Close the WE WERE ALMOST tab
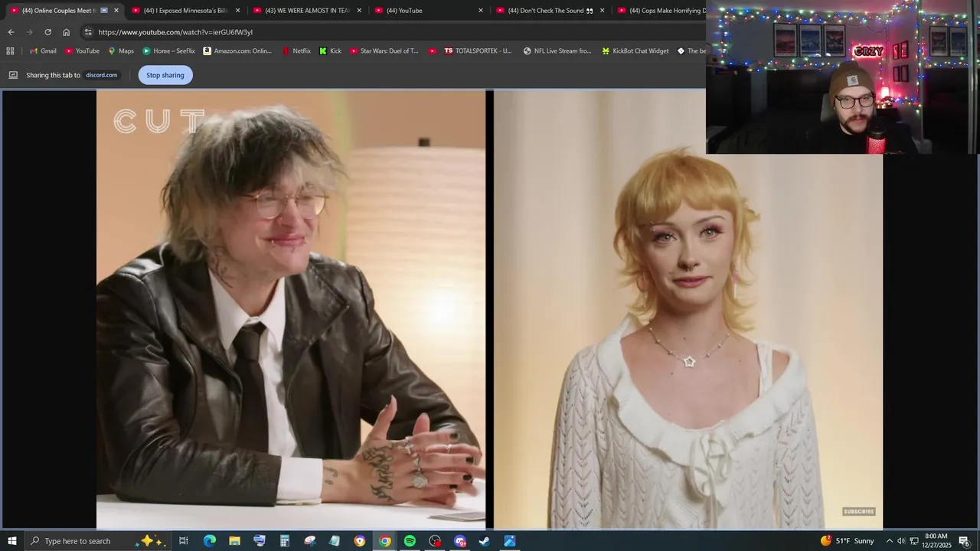980x551 pixels. click(359, 11)
